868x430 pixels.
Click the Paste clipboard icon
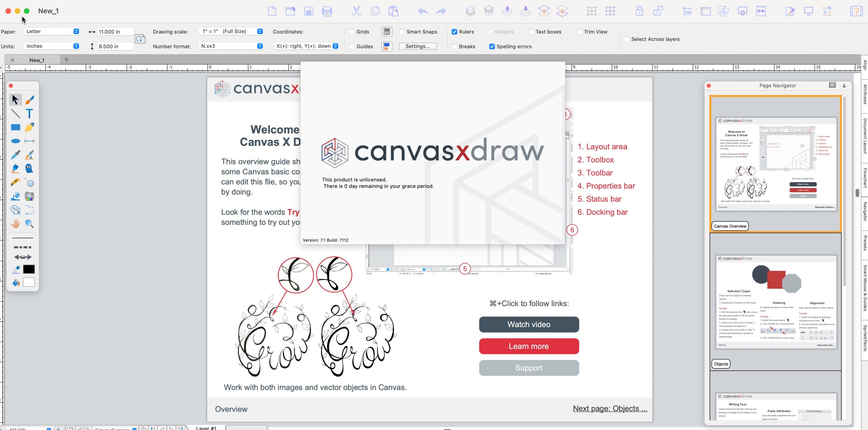[393, 11]
